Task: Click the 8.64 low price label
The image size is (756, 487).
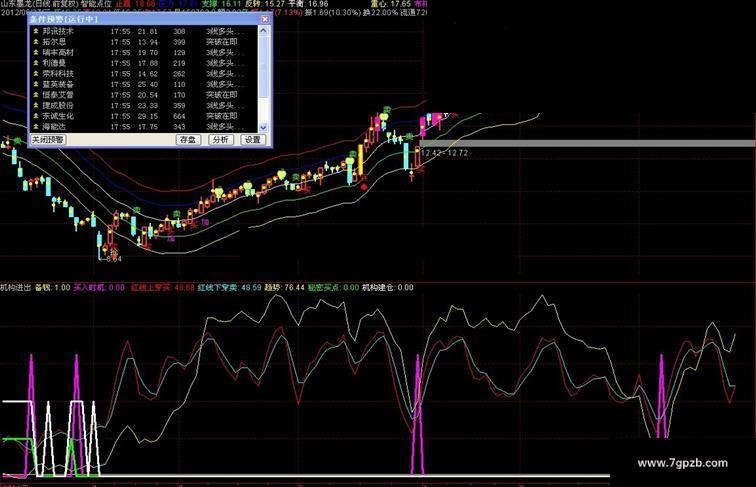Action: [x=114, y=259]
